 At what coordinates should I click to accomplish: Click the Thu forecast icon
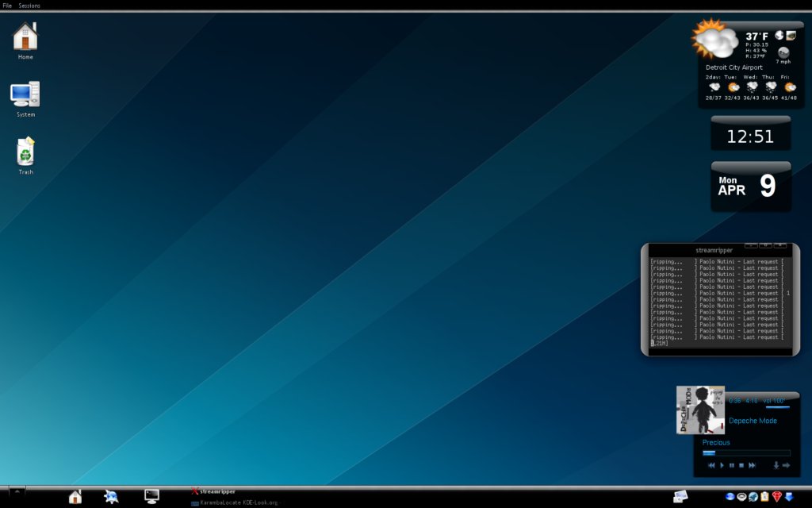(771, 87)
